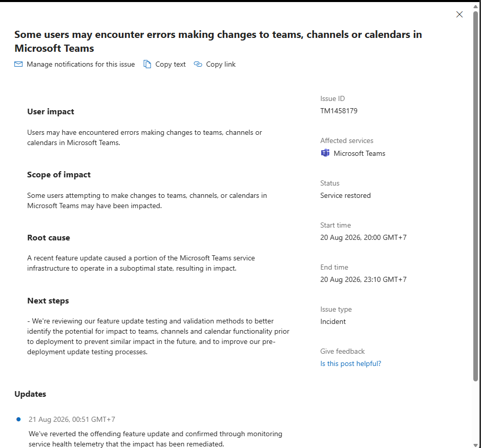The height and width of the screenshot is (448, 481).
Task: Click the Copy link chain icon
Action: tap(198, 64)
